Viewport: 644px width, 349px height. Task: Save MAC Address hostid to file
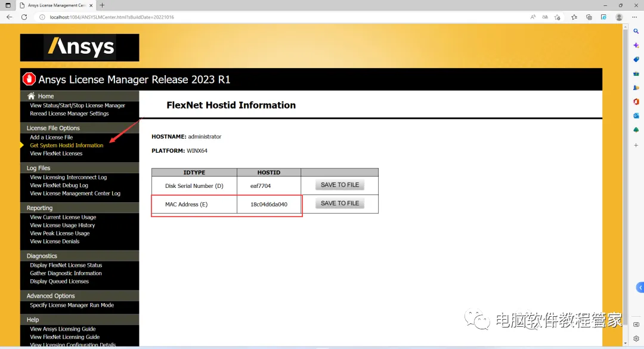340,203
